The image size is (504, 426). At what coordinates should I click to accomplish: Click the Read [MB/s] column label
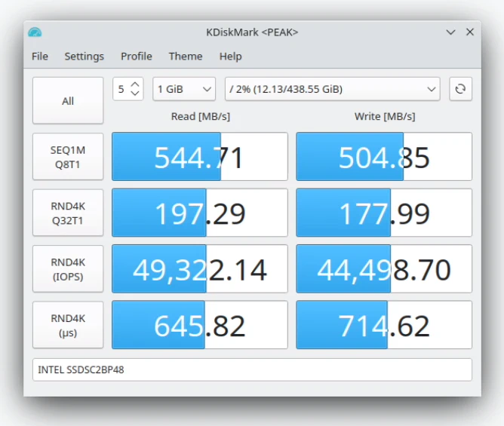201,116
